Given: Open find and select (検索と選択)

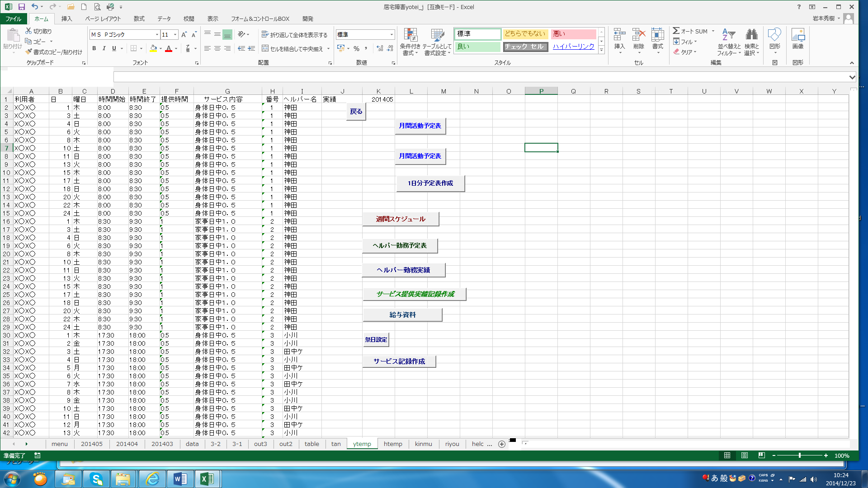Looking at the screenshot, I should tap(751, 42).
